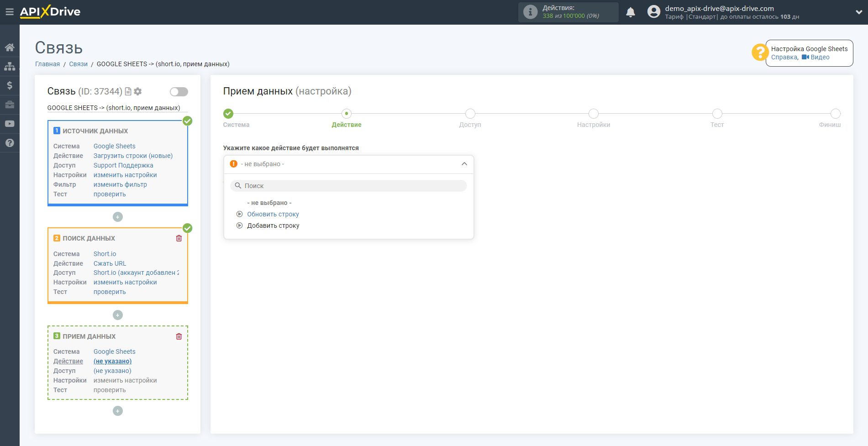
Task: Open Загрузить строки (новые) action link
Action: [133, 156]
